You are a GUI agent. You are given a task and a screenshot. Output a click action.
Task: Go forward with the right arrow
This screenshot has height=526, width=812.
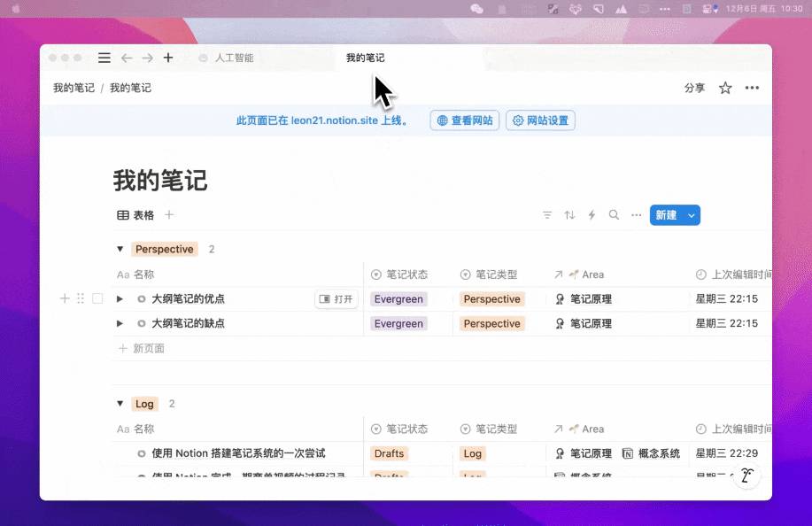click(148, 58)
